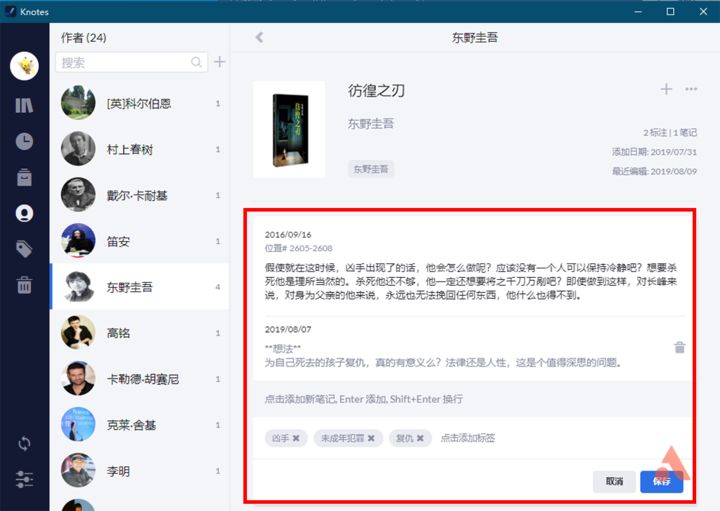Click the highlighted passage starting 假使就在这时候
Viewport: 720px width, 511px height.
tap(471, 281)
